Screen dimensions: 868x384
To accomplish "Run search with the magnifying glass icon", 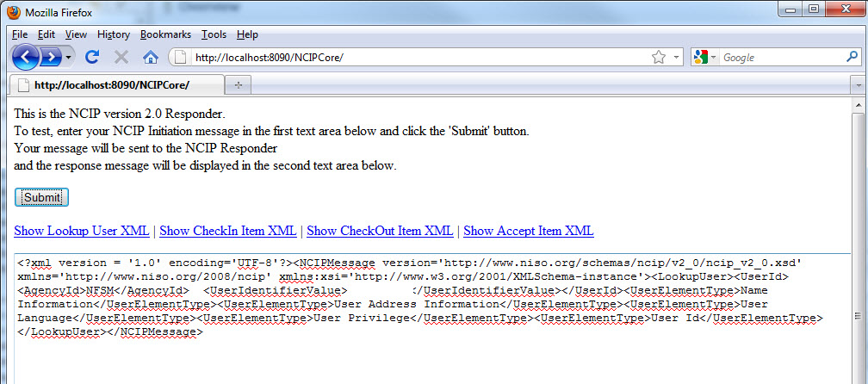I will coord(852,57).
